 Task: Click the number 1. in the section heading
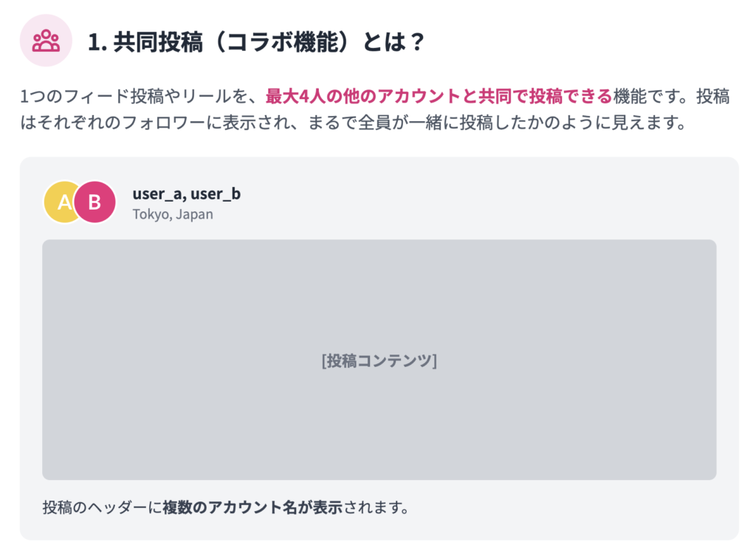(x=97, y=42)
